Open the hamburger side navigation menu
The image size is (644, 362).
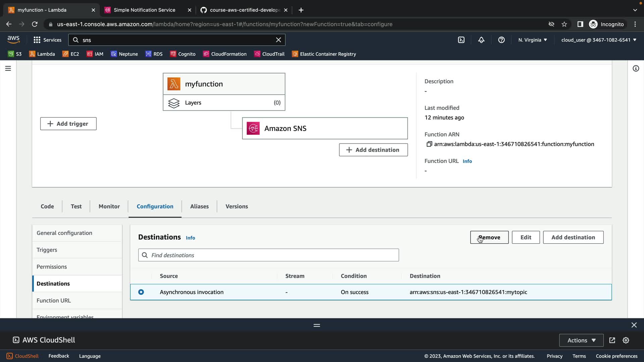pyautogui.click(x=8, y=68)
